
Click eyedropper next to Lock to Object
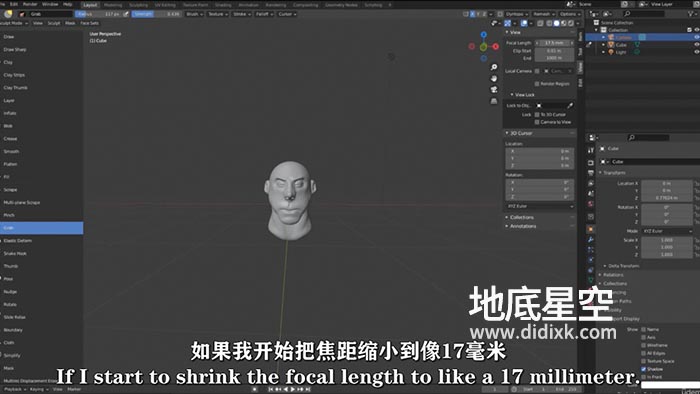(x=570, y=106)
